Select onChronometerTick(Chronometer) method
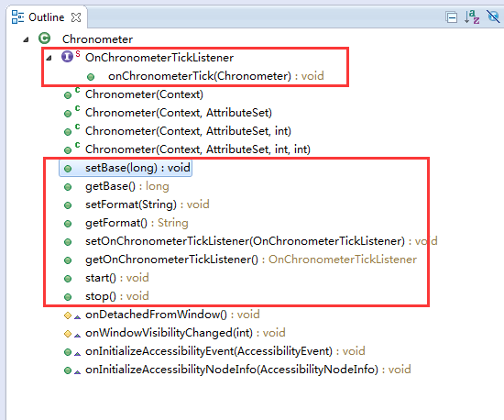504x420 pixels. pos(215,76)
